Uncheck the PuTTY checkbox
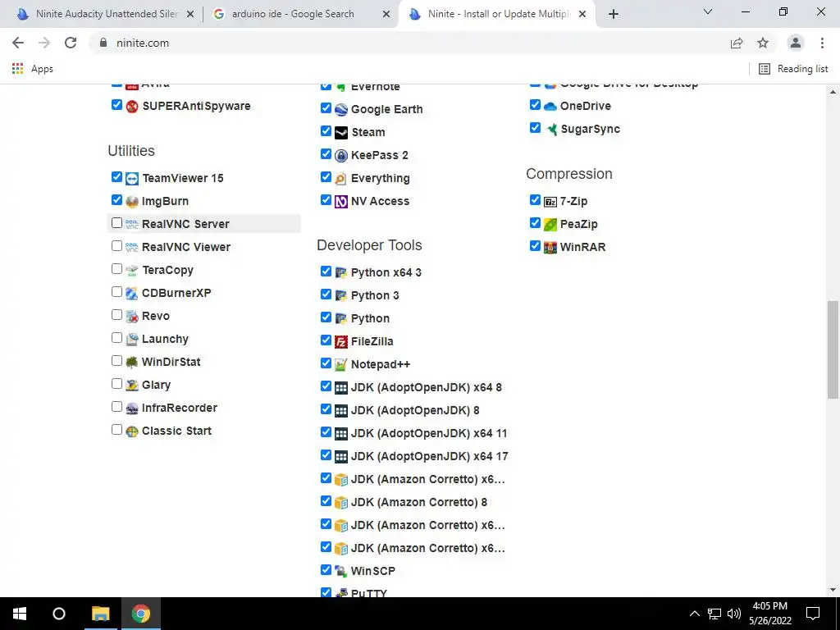Viewport: 840px width, 630px height. click(326, 592)
